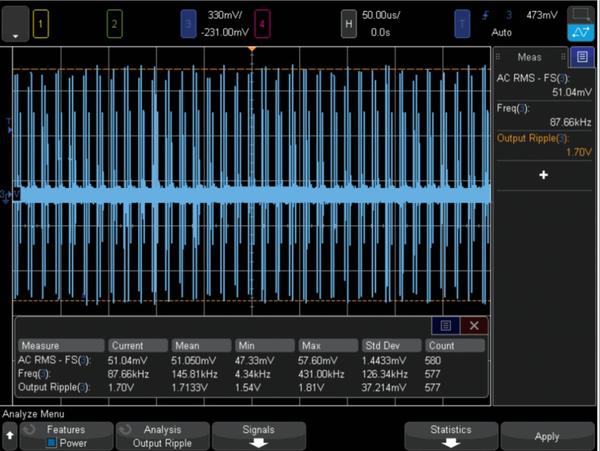This screenshot has width=600, height=451.
Task: Select channel 3 button
Action: pos(188,22)
